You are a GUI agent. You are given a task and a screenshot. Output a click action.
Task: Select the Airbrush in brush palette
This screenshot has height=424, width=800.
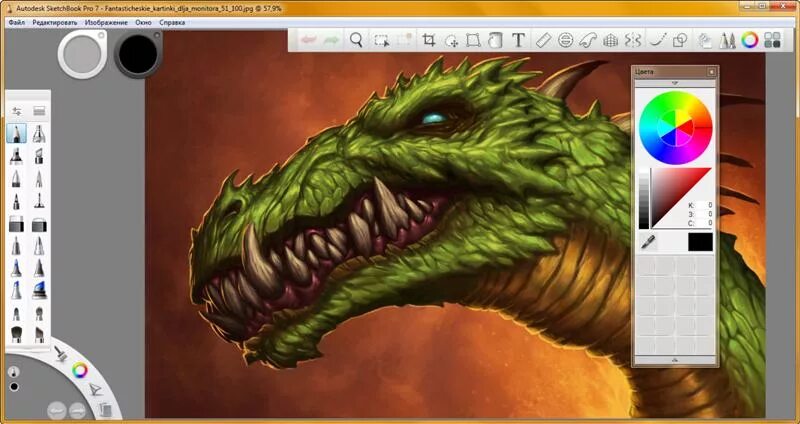click(x=39, y=134)
